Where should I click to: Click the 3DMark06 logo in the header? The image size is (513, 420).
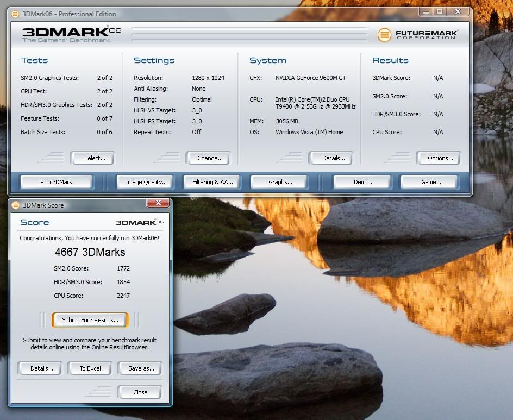[x=72, y=34]
